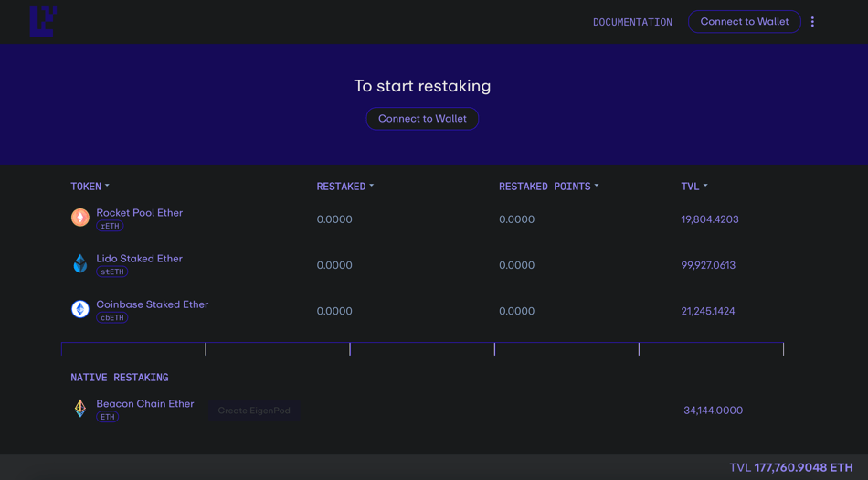Sort by the TVL column header
The width and height of the screenshot is (868, 480).
(694, 187)
